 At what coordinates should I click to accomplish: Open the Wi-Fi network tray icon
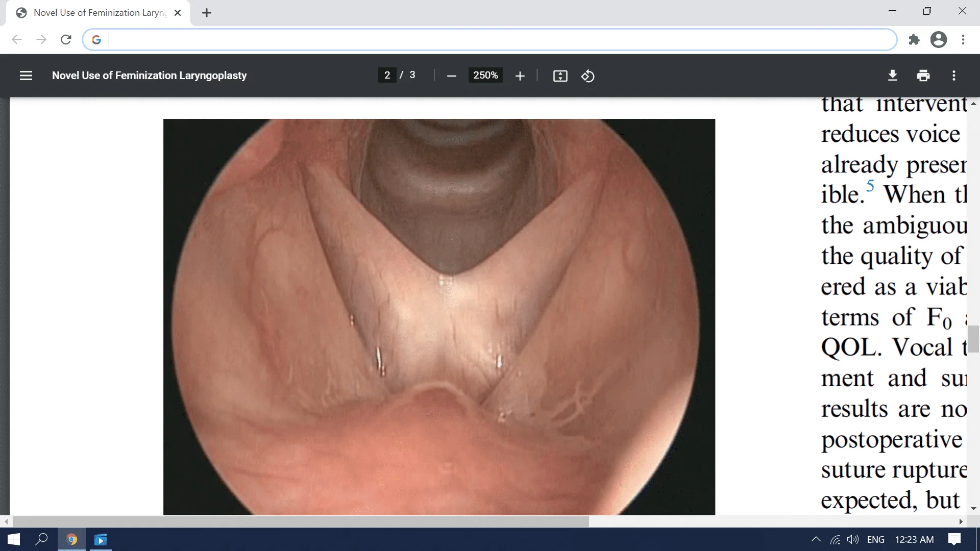(x=835, y=539)
